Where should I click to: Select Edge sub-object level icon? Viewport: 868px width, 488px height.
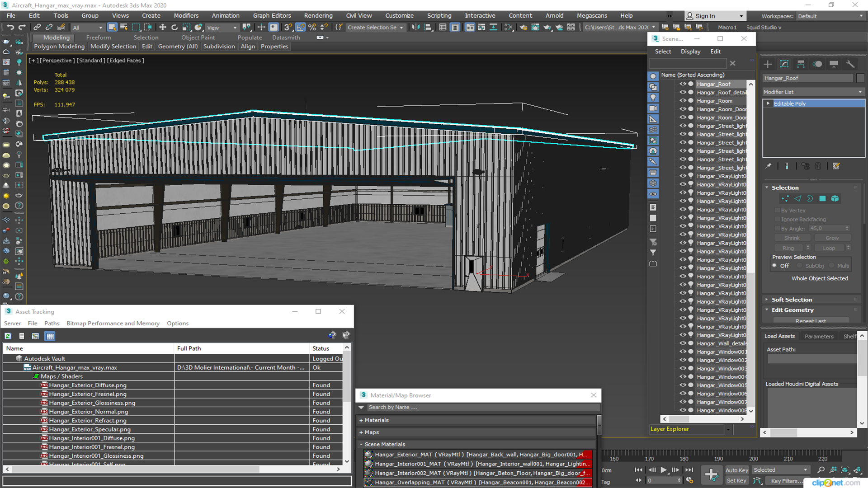tap(798, 198)
